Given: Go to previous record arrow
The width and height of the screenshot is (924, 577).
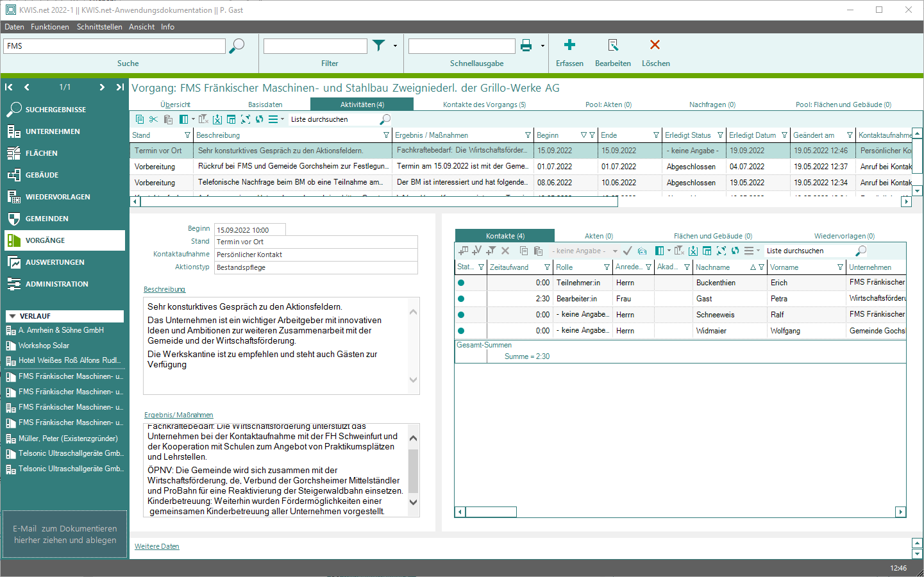Looking at the screenshot, I should [x=27, y=87].
